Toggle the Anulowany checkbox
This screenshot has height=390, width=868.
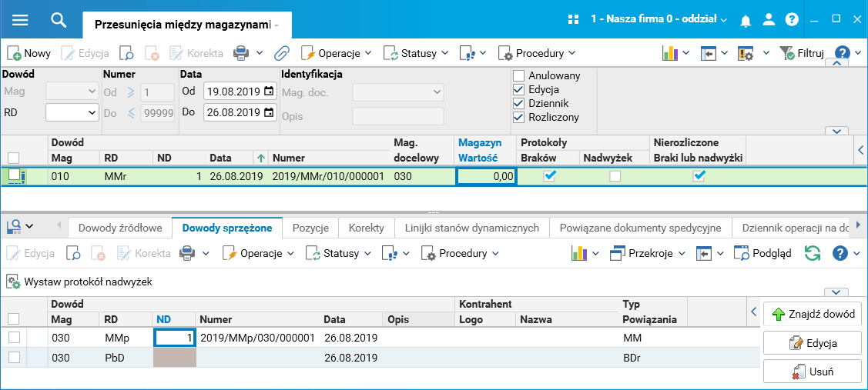pyautogui.click(x=518, y=76)
